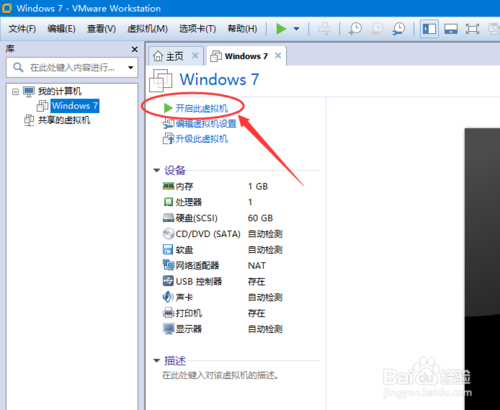Click the 软盘 floppy device icon
500x410 pixels.
tap(168, 249)
